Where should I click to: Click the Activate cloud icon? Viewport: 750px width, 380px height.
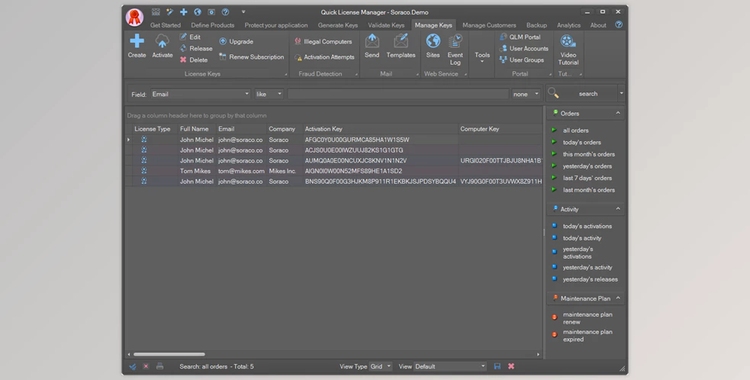162,41
